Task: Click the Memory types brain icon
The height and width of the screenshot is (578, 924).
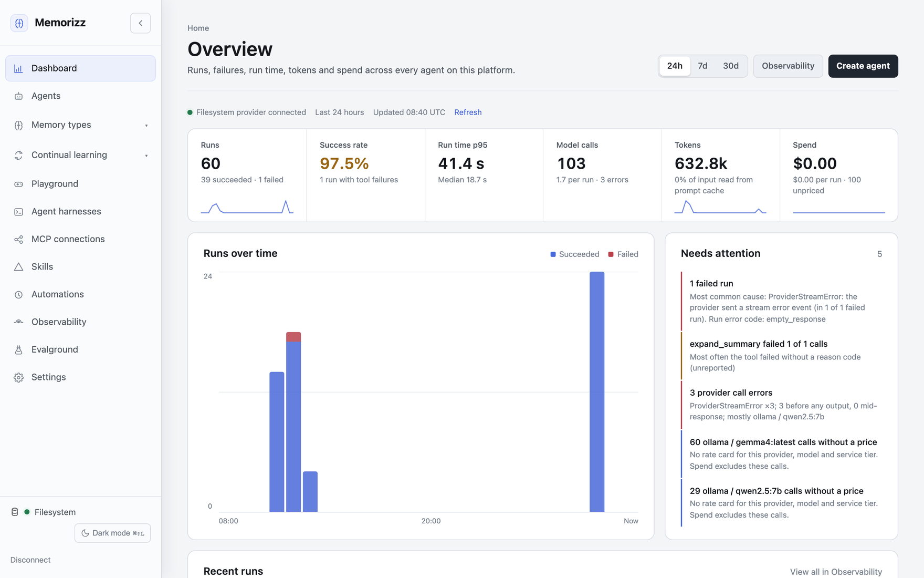Action: tap(18, 125)
